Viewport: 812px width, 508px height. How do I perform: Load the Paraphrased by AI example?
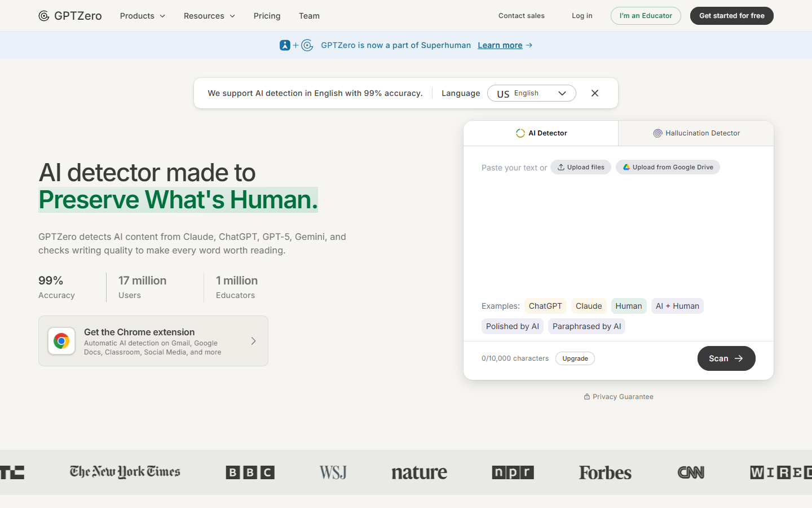[586, 326]
